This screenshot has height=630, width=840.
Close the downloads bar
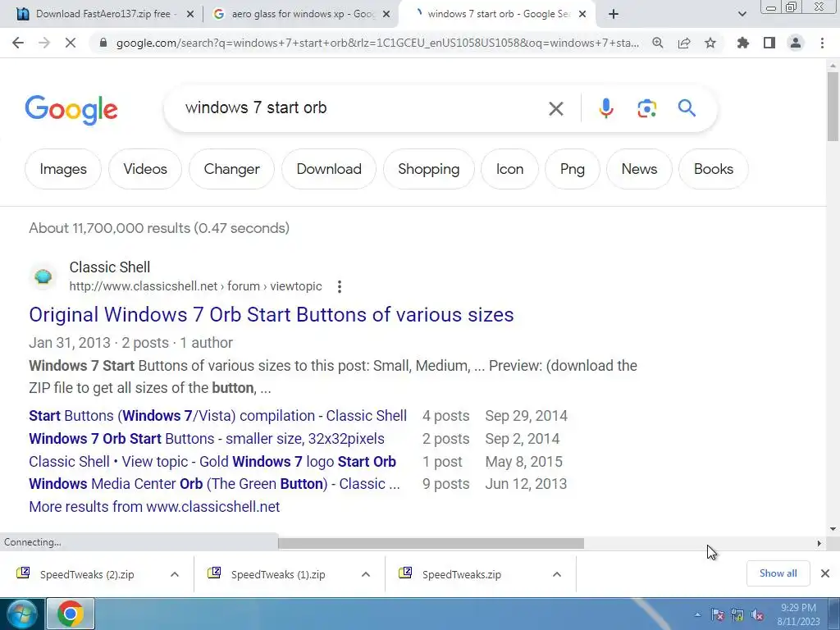825,573
